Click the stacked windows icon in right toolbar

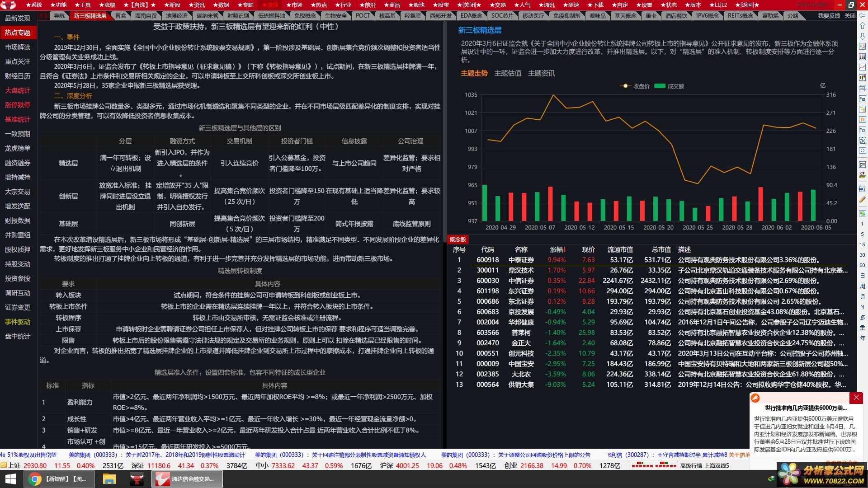tap(863, 89)
